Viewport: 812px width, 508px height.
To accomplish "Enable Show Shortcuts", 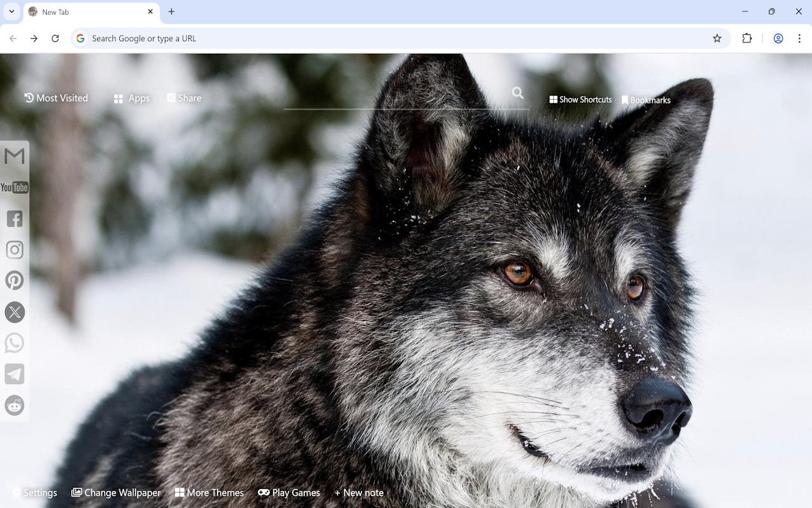I will click(580, 99).
